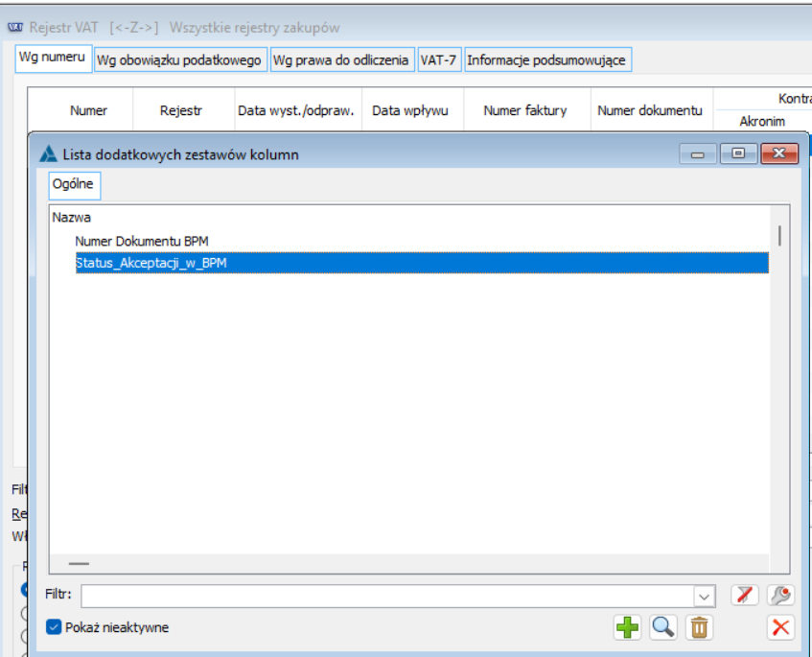Click the horizontal scrollbar thumb under the list
The width and height of the screenshot is (812, 657).
(x=79, y=564)
